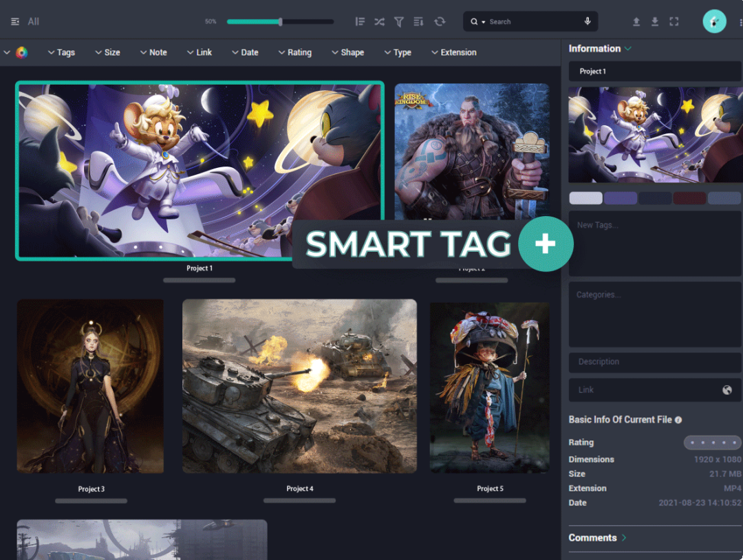The width and height of the screenshot is (743, 560).
Task: Click the refresh sync icon
Action: 440,21
